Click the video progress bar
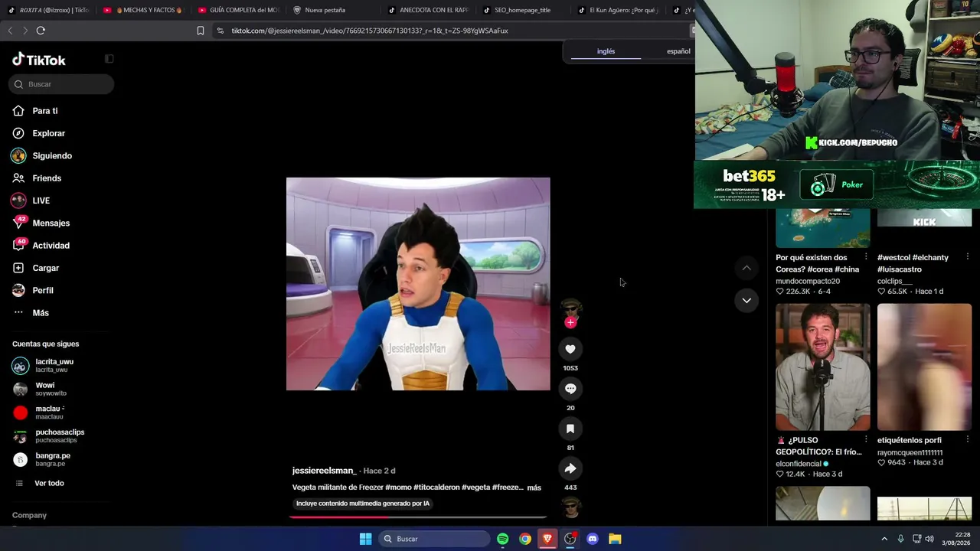980x551 pixels. coord(418,517)
